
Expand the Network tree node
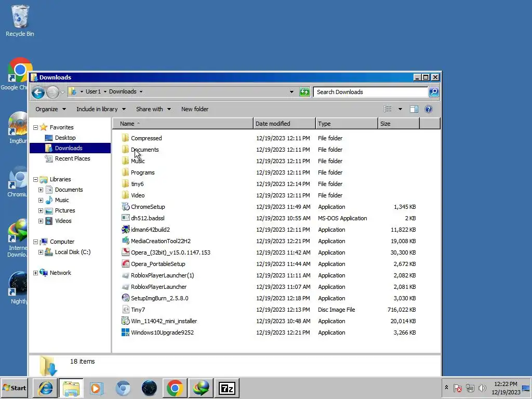35,273
